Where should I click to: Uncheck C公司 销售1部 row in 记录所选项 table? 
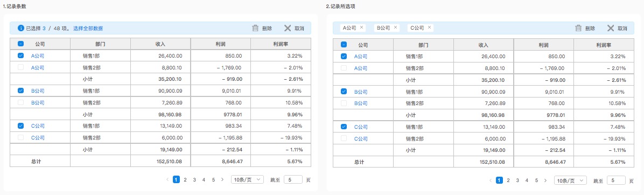(x=344, y=127)
